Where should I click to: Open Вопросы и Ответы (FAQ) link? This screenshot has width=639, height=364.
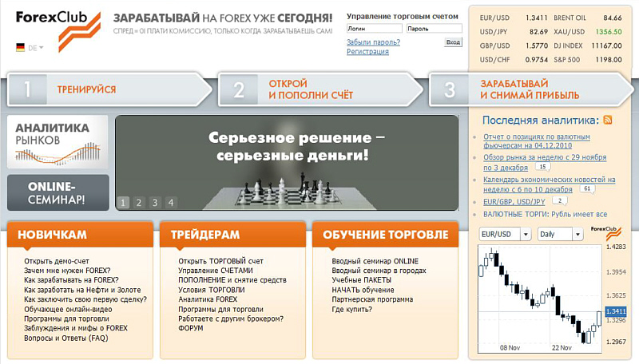[66, 338]
